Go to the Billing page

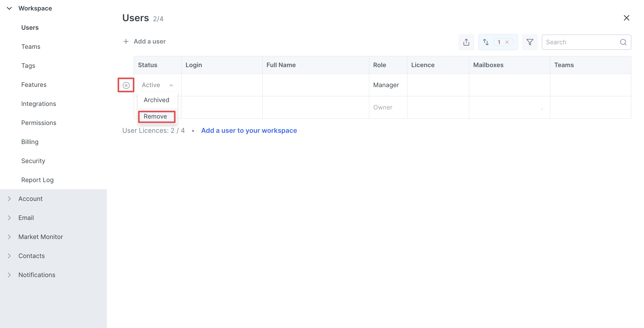click(30, 142)
